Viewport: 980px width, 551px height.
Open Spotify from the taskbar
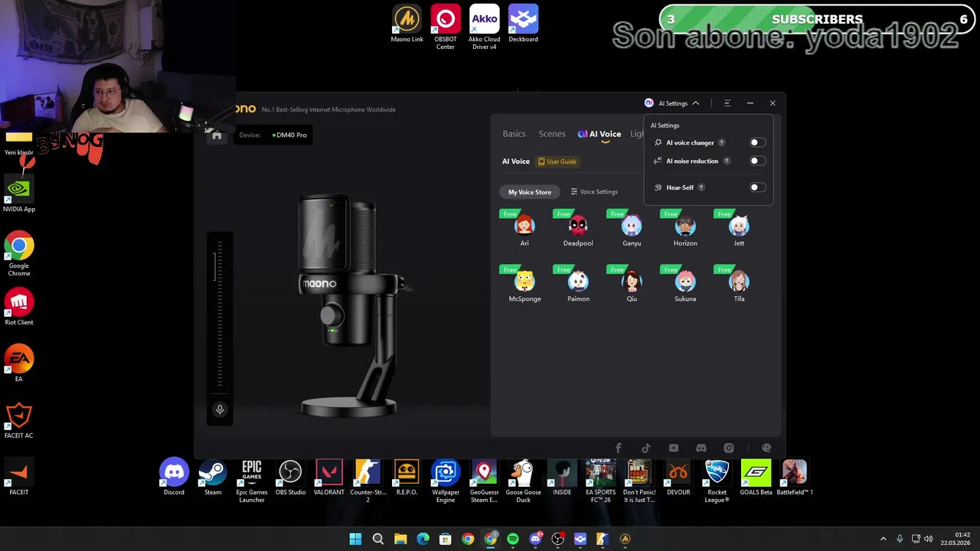click(513, 539)
